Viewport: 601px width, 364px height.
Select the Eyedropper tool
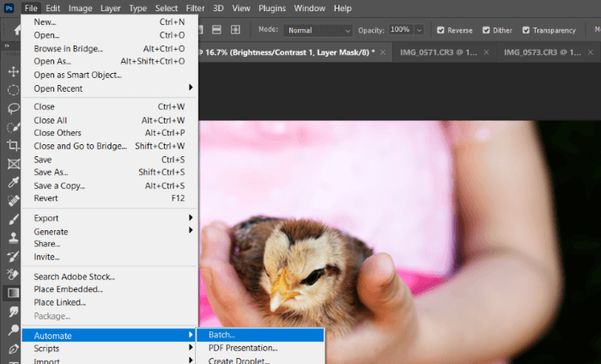(x=13, y=182)
